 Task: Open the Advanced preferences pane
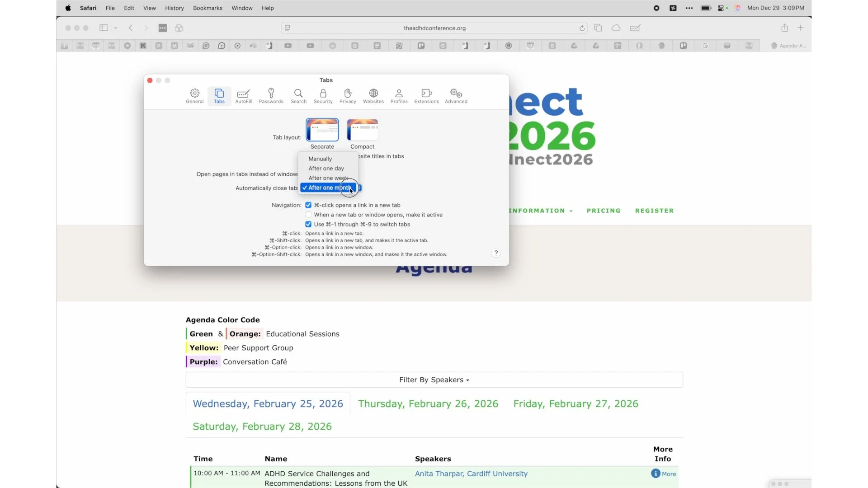tap(456, 96)
